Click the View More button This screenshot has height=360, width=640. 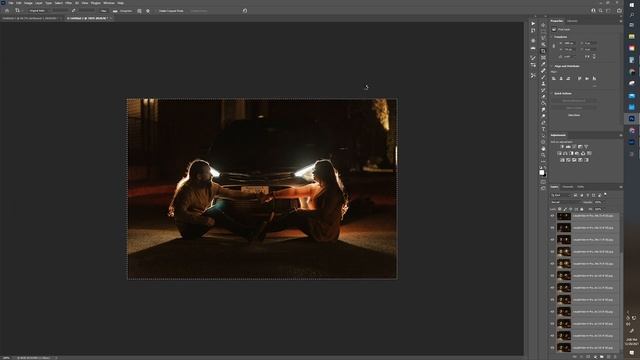[574, 115]
